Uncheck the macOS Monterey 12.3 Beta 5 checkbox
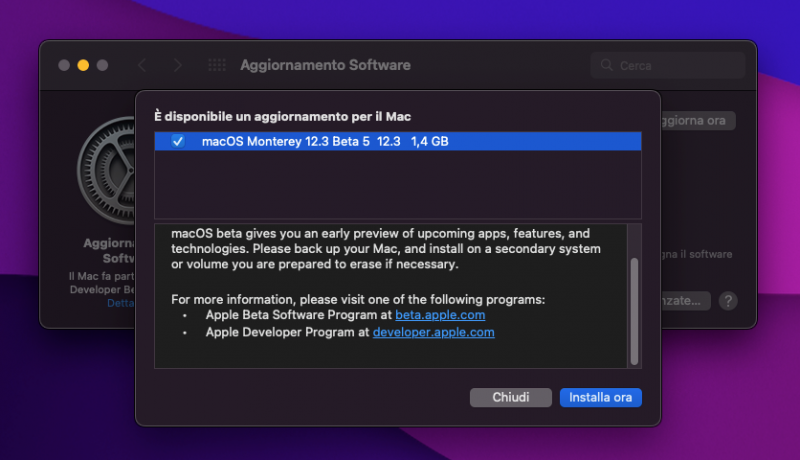Screen dimensions: 800x460 [x=178, y=142]
